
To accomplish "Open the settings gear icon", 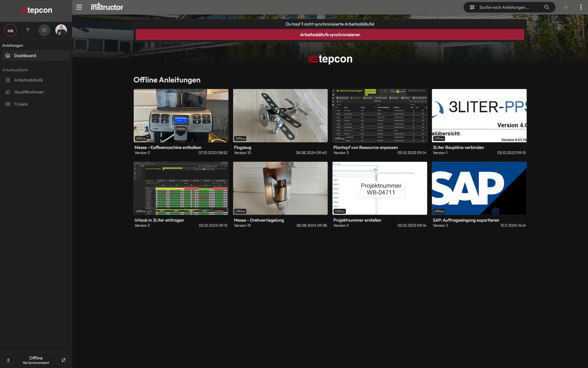I will click(x=44, y=30).
